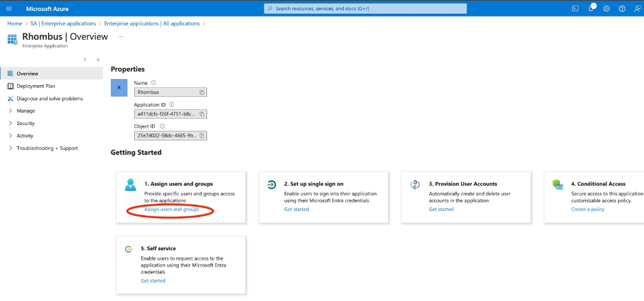Image resolution: width=644 pixels, height=301 pixels.
Task: Click the Rhombus 'R' logo thumbnail
Action: coord(119,88)
